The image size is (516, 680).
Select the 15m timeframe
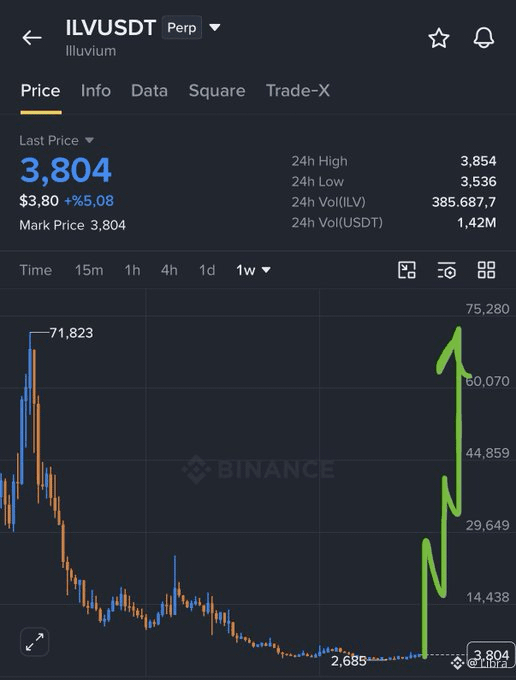89,270
